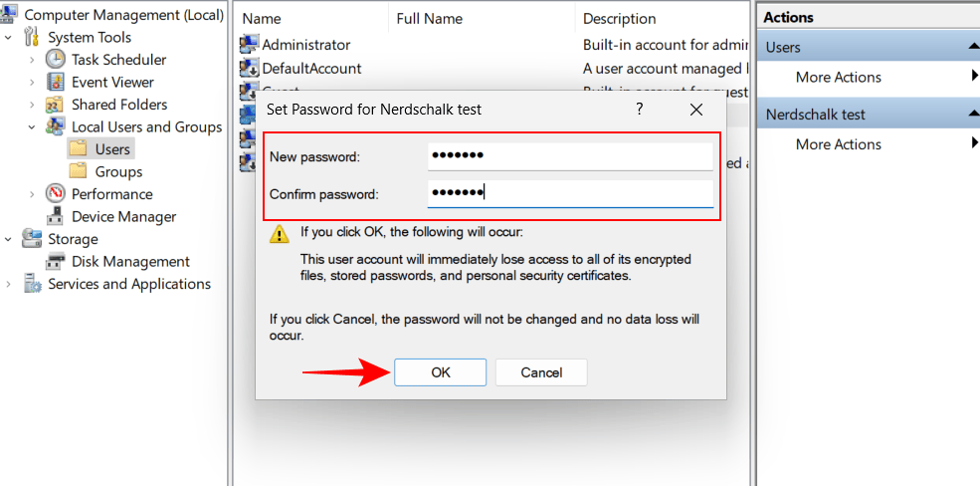Select the Groups folder in tree
The width and height of the screenshot is (980, 486).
118,171
